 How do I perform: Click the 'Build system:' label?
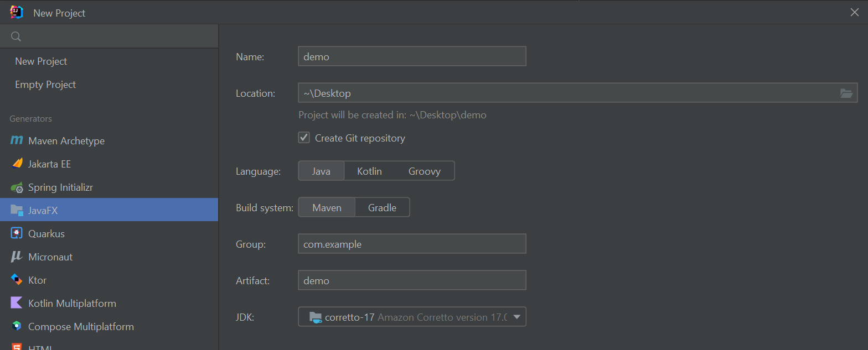point(265,208)
